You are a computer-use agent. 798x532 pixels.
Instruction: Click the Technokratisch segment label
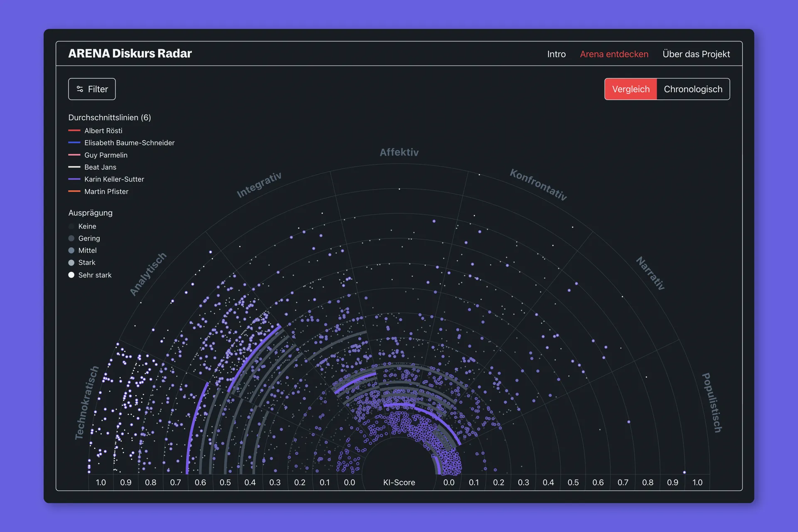click(86, 403)
